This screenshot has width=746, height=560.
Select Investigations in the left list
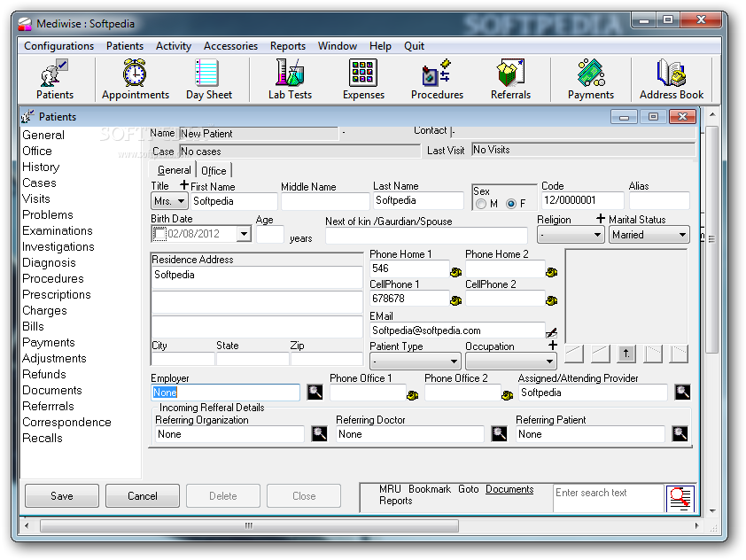click(x=58, y=246)
